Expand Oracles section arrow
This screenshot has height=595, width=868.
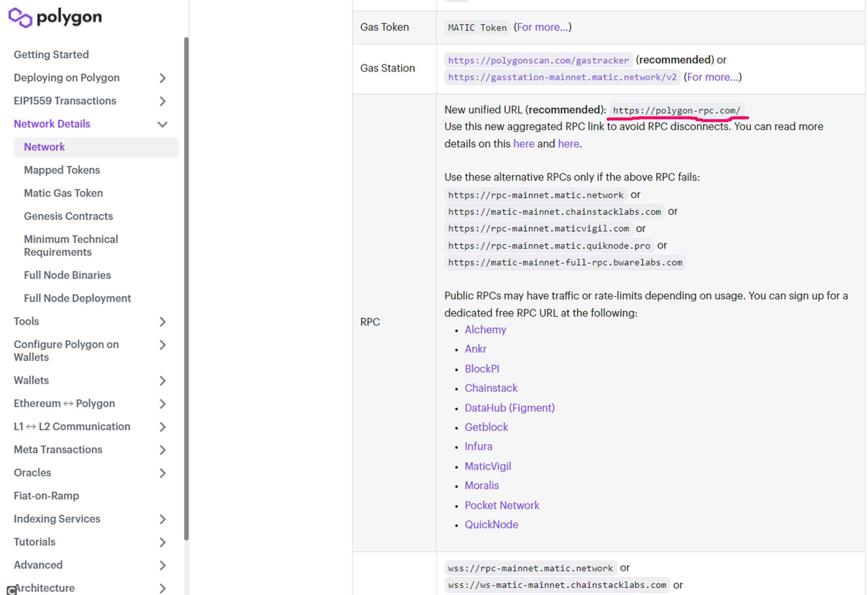pyautogui.click(x=162, y=473)
